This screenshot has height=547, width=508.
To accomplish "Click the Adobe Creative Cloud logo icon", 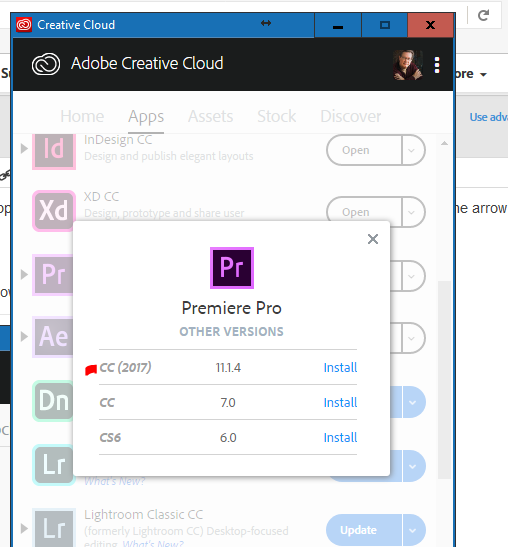I will [x=46, y=64].
